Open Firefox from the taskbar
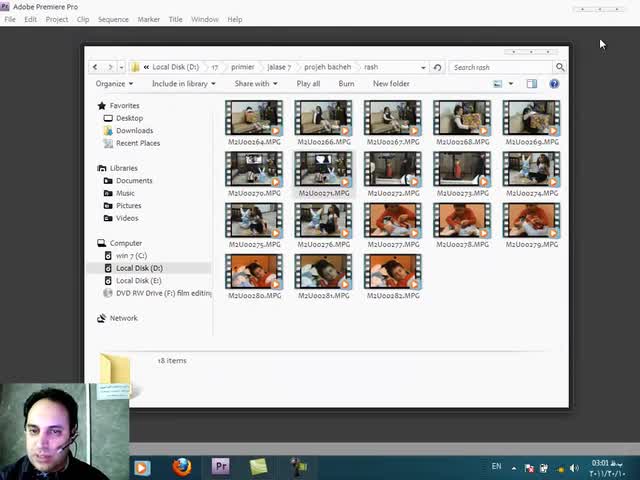Image resolution: width=640 pixels, height=480 pixels. click(182, 467)
